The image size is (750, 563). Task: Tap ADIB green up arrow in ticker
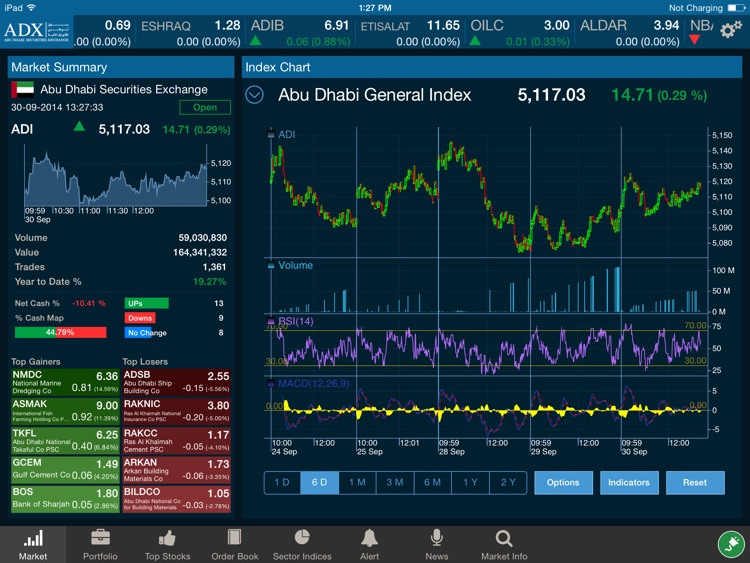point(255,41)
